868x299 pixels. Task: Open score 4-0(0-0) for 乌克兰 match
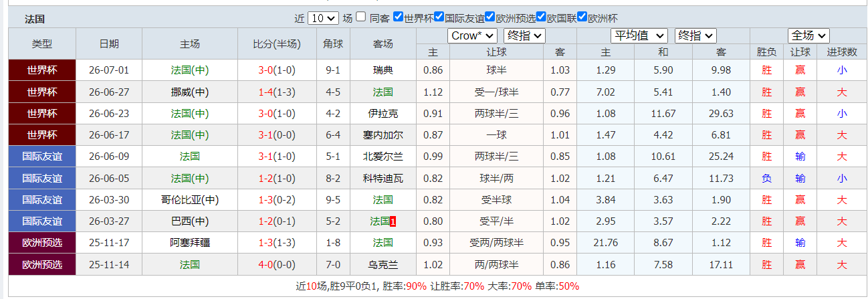(x=276, y=264)
